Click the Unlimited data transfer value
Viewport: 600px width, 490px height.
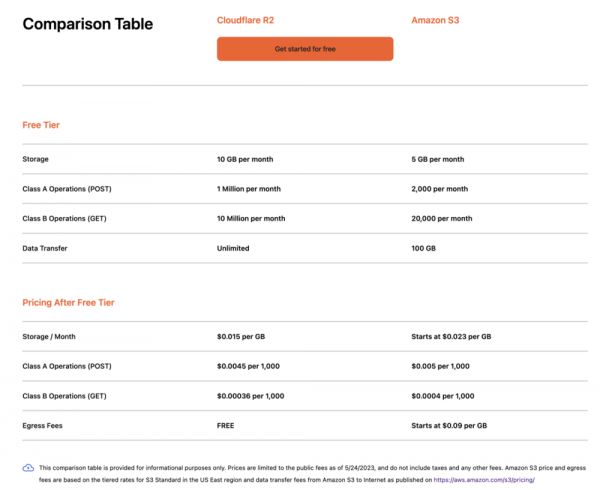pos(233,248)
